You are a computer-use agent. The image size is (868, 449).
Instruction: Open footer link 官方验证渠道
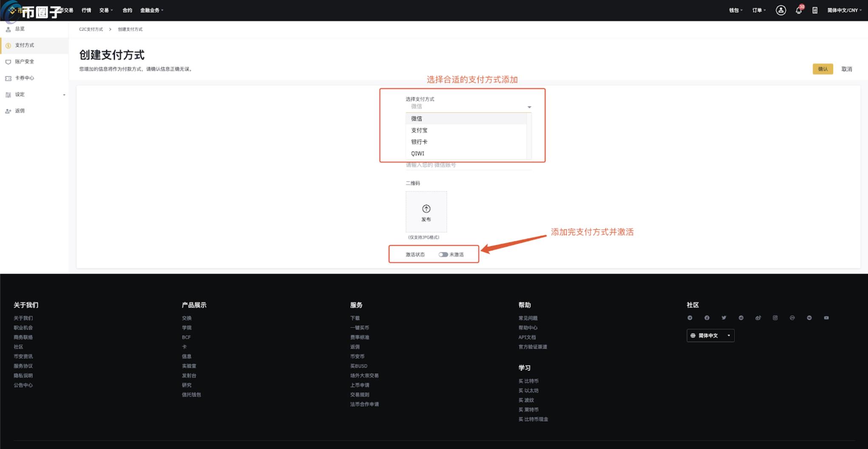[533, 347]
